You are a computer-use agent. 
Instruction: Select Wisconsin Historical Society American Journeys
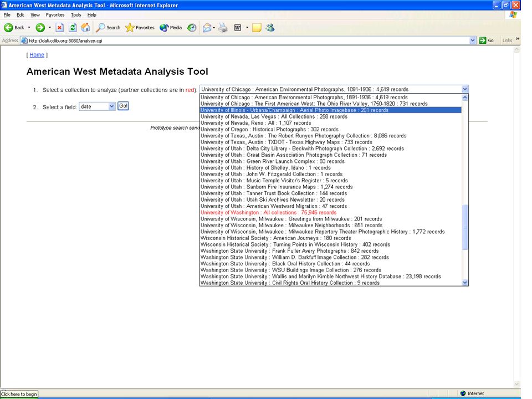click(330, 238)
